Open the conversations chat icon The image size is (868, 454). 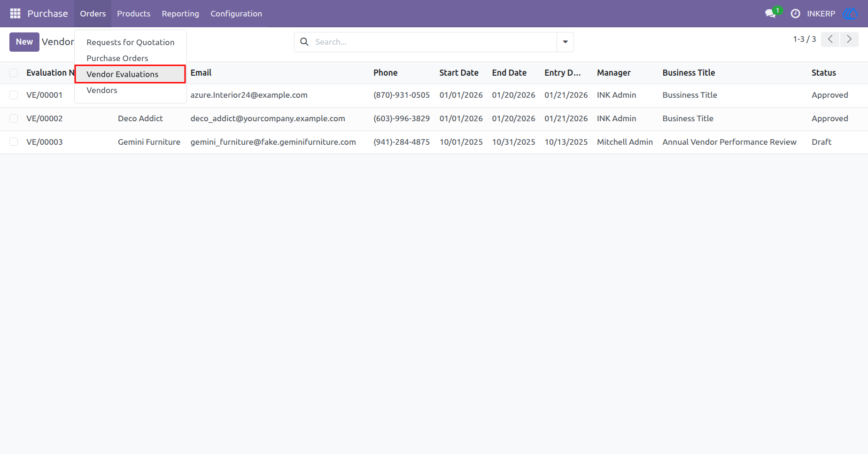pyautogui.click(x=770, y=14)
